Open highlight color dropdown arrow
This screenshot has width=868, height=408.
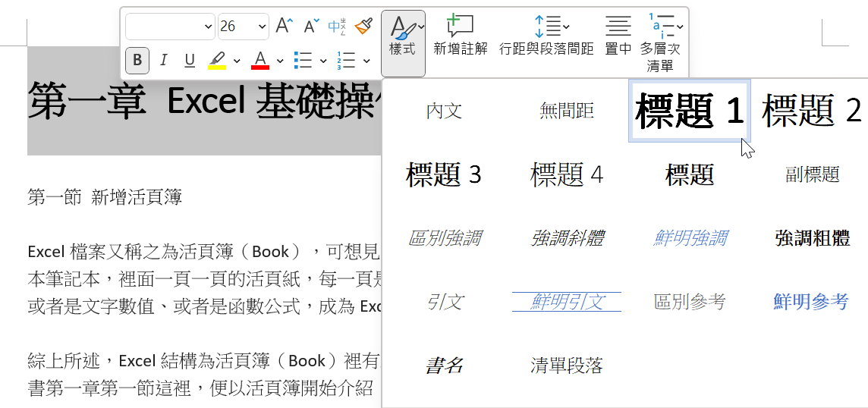237,61
